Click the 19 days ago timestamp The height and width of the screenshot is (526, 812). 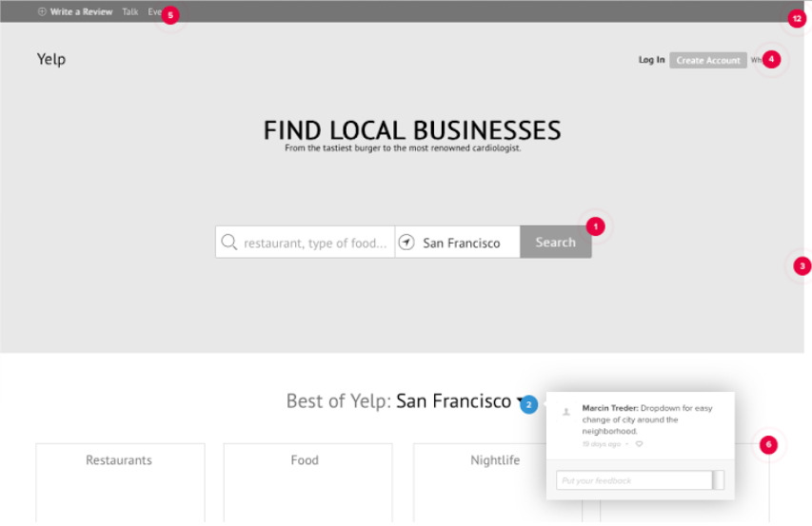602,444
